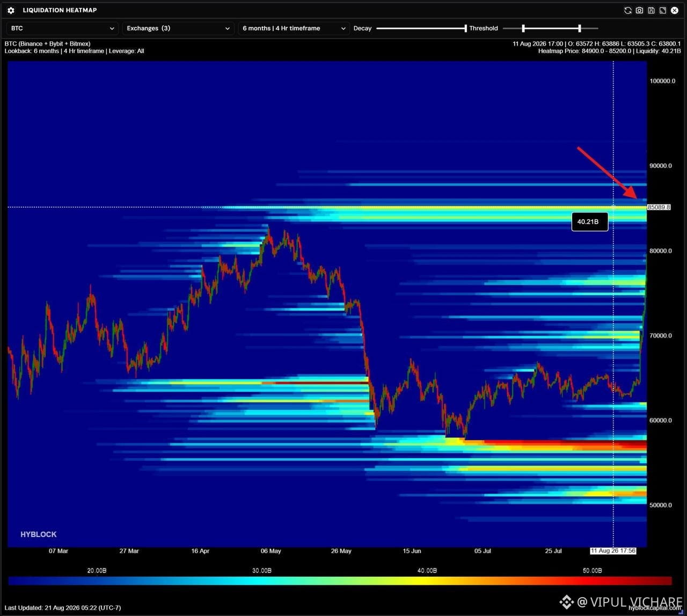Click the liquidity color gradient legend bar
687x616 pixels.
point(340,581)
